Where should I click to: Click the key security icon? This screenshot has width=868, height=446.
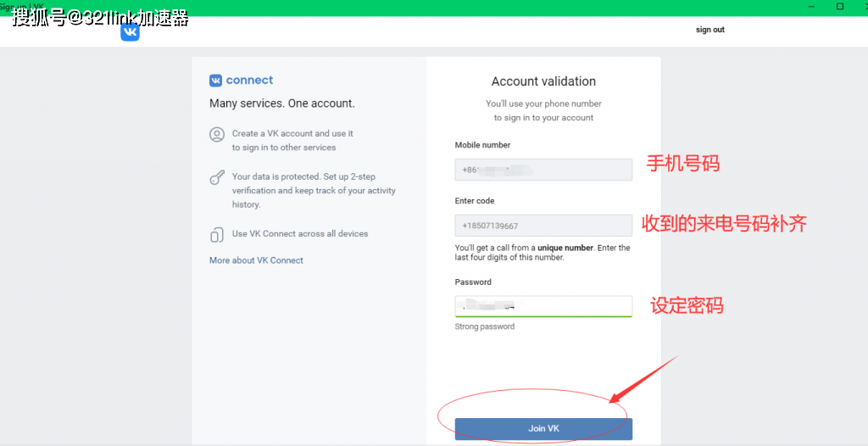tap(217, 178)
